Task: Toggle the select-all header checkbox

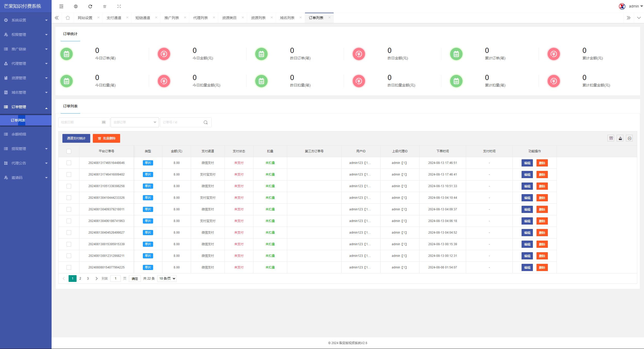Action: pyautogui.click(x=69, y=151)
